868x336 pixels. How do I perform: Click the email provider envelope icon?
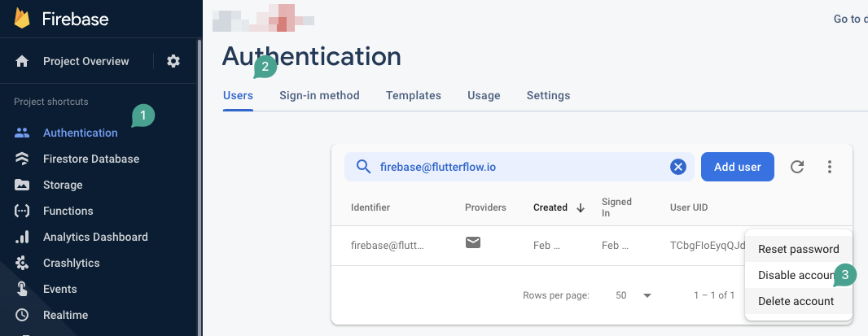tap(473, 242)
